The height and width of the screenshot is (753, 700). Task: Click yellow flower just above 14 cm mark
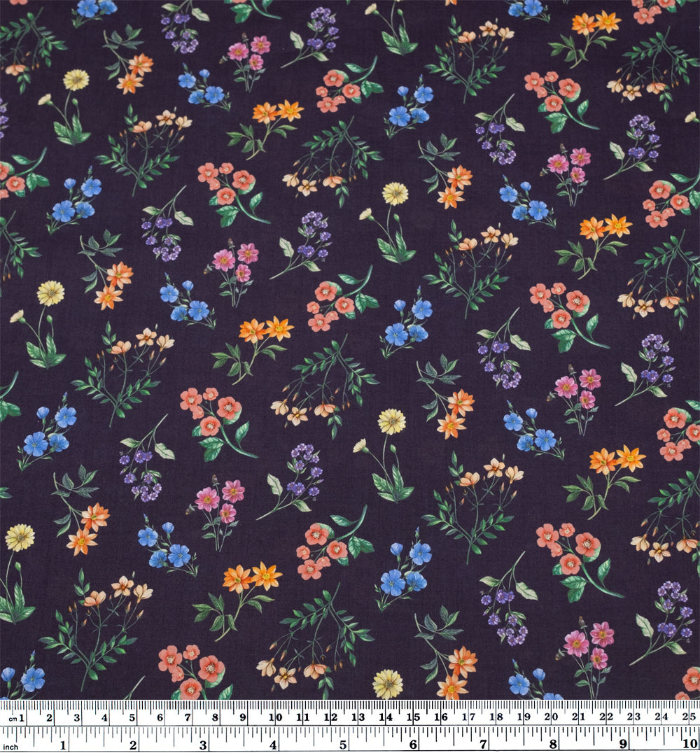coord(387,683)
